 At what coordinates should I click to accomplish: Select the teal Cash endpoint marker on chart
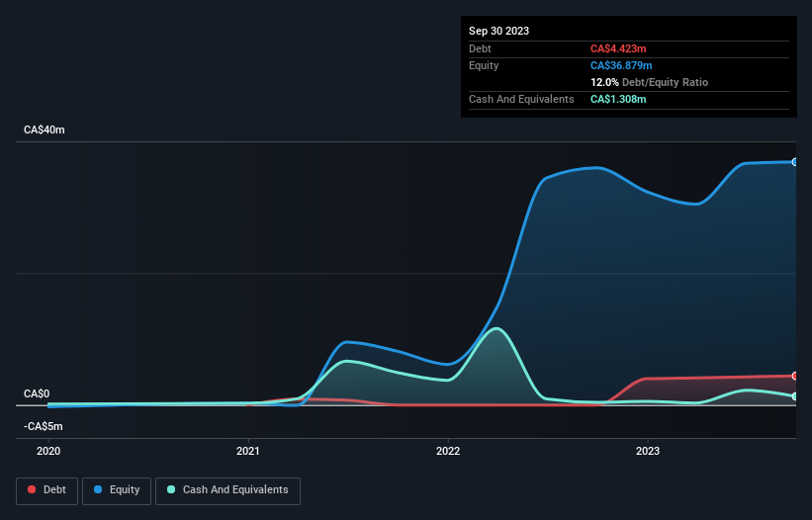point(795,396)
